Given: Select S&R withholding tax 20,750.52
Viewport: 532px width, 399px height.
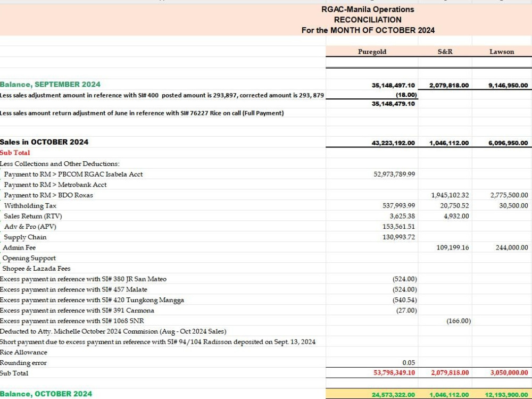Looking at the screenshot, I should [455, 205].
